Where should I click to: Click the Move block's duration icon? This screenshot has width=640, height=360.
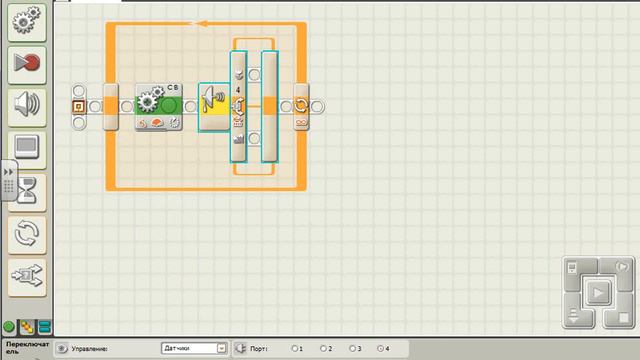tap(174, 123)
